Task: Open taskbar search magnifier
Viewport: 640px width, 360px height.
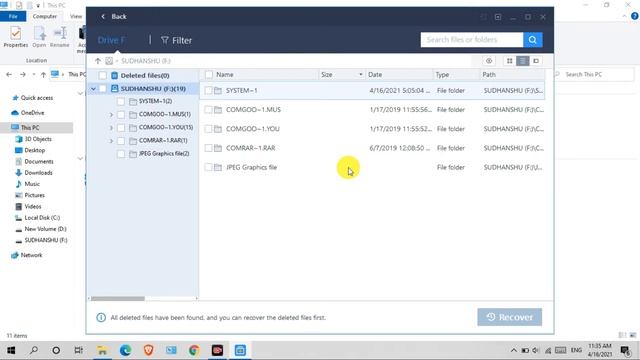Action: (34, 350)
